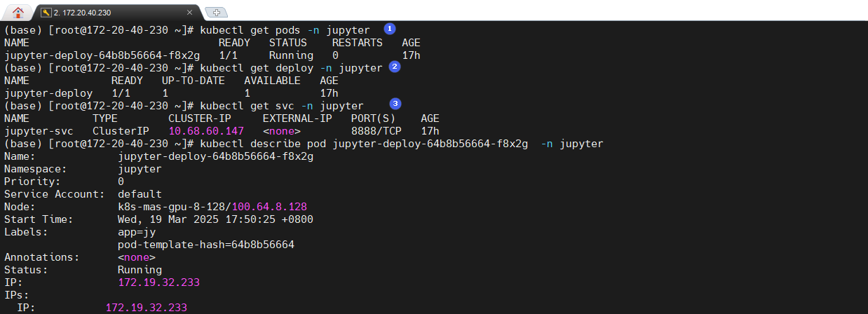Click the 'Service Account:' label

pyautogui.click(x=55, y=194)
